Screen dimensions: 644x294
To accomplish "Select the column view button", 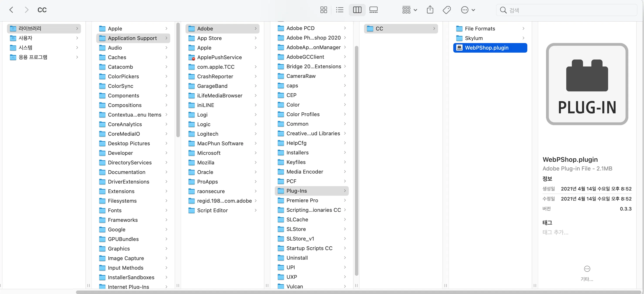I will pyautogui.click(x=357, y=10).
